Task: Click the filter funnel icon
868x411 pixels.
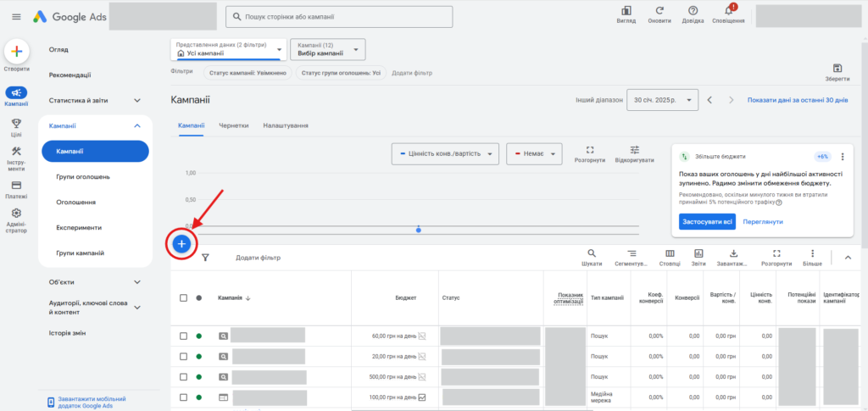Action: [x=205, y=258]
